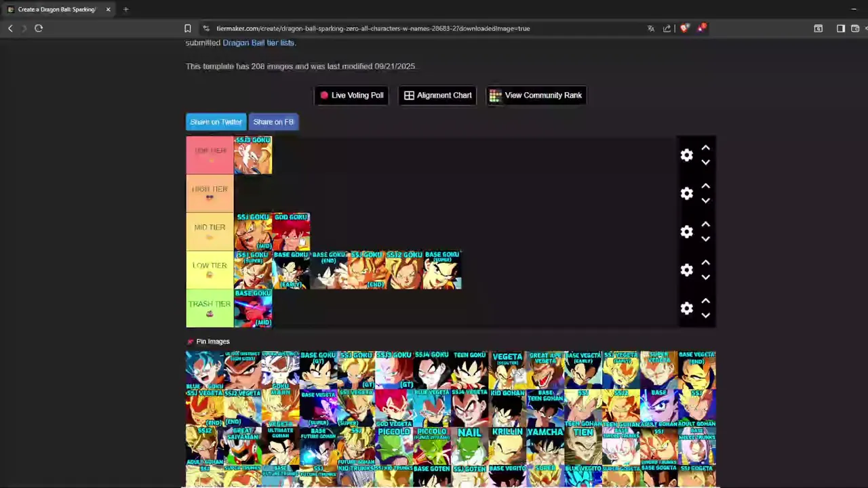This screenshot has width=868, height=488.
Task: Open the site settings icon in address bar
Action: pos(206,28)
